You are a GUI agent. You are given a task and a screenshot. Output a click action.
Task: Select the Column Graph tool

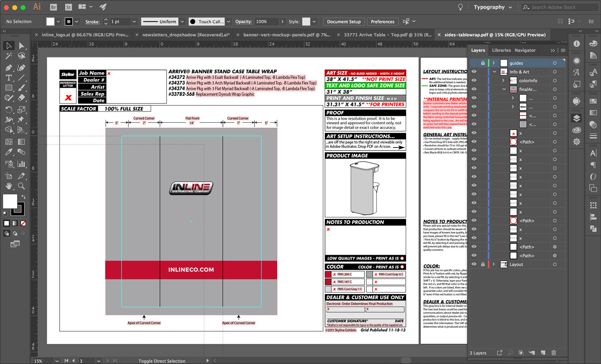21,164
